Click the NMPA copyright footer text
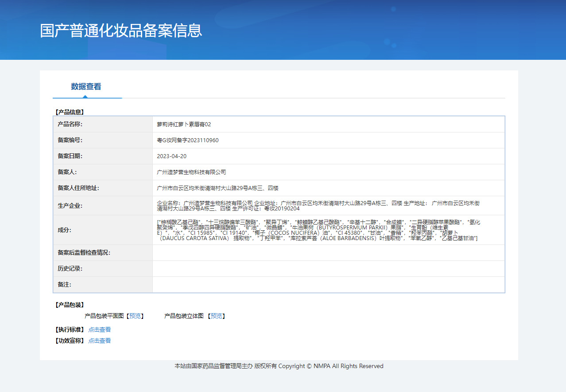The image size is (566, 392). 279,366
